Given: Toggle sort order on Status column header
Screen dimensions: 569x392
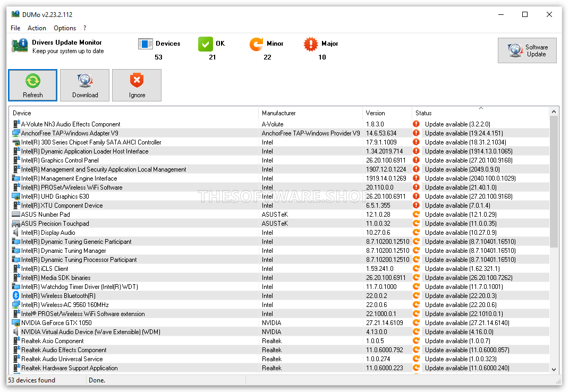Looking at the screenshot, I should 480,113.
